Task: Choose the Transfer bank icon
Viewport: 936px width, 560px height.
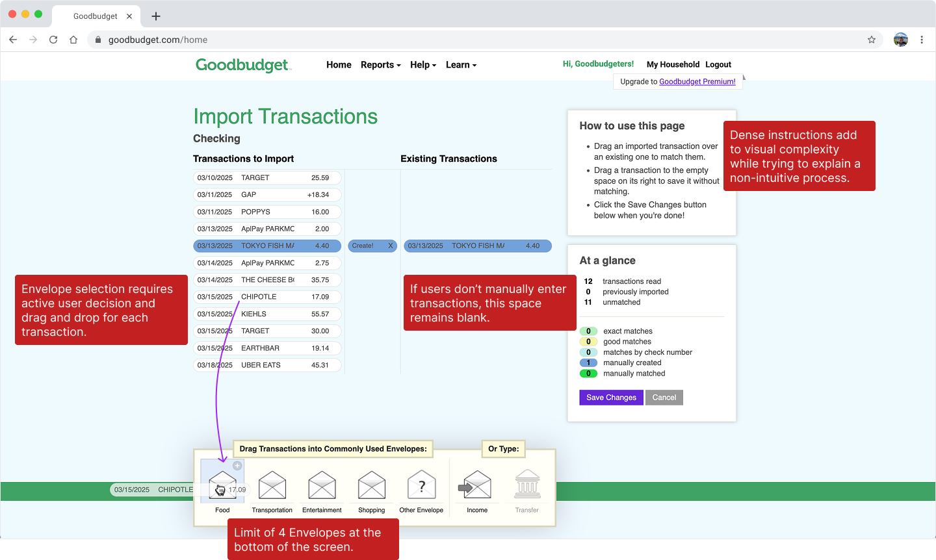Action: (x=527, y=485)
